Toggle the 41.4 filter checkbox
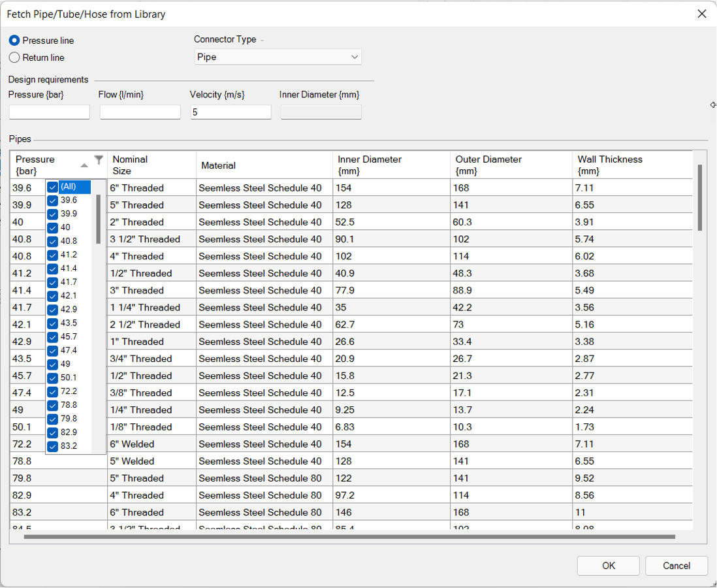Screen dimensions: 717x588 coord(53,269)
